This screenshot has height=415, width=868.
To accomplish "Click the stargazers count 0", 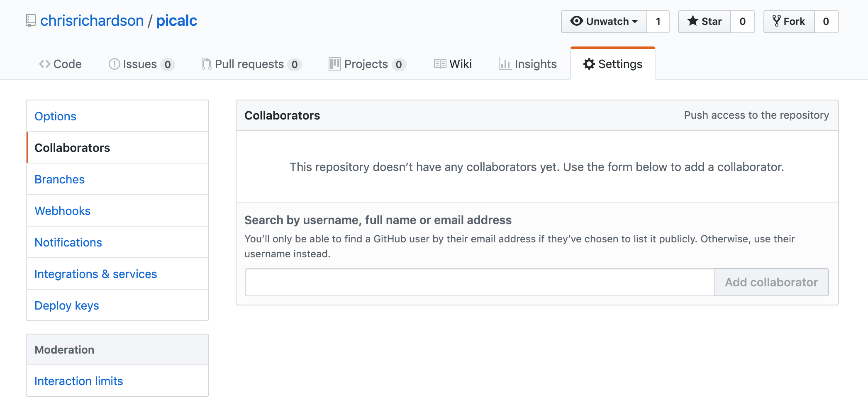I will [743, 22].
